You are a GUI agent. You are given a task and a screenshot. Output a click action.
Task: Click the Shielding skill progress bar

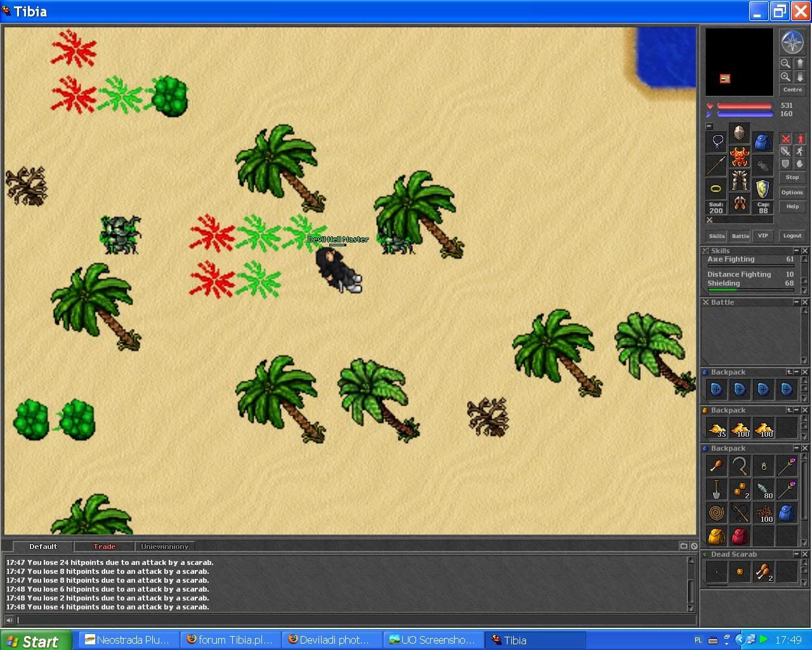pyautogui.click(x=750, y=289)
